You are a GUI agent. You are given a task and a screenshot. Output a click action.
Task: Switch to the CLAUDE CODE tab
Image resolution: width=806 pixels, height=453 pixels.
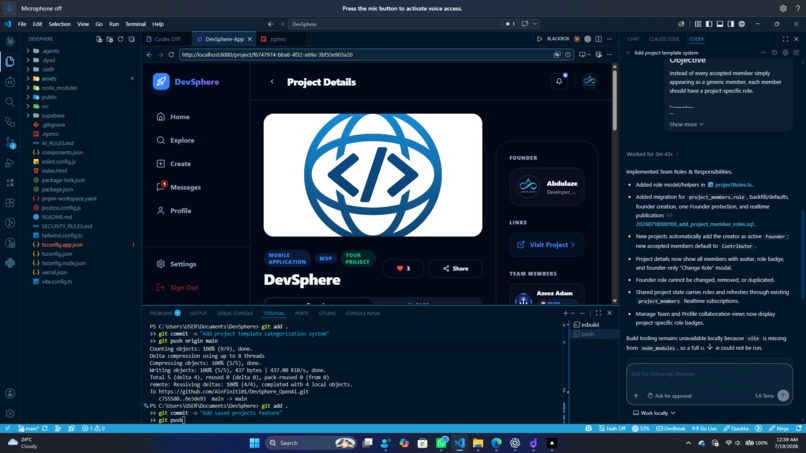pos(664,39)
